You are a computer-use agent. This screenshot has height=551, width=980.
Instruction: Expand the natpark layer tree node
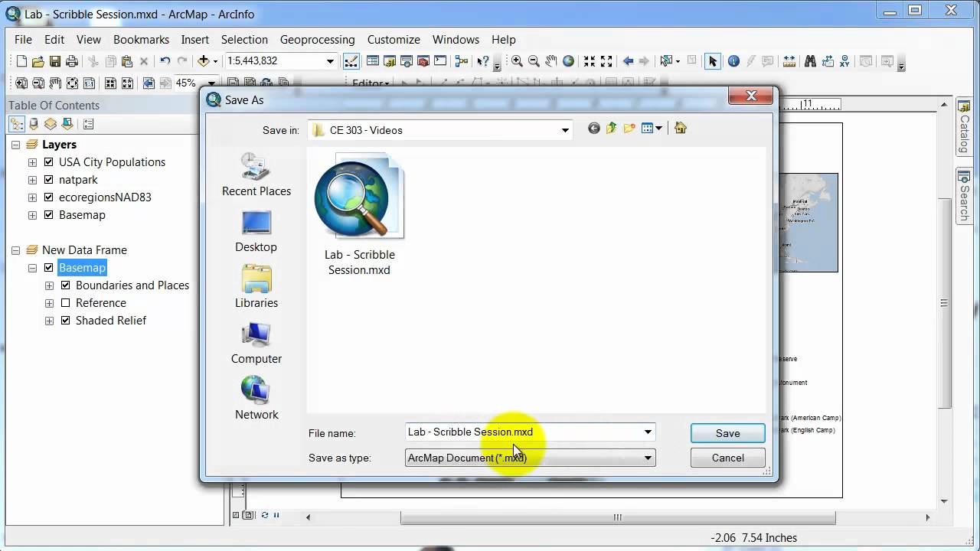pyautogui.click(x=32, y=180)
